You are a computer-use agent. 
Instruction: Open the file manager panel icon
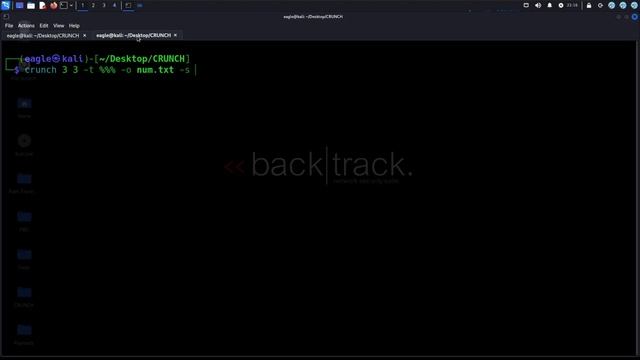(x=31, y=5)
